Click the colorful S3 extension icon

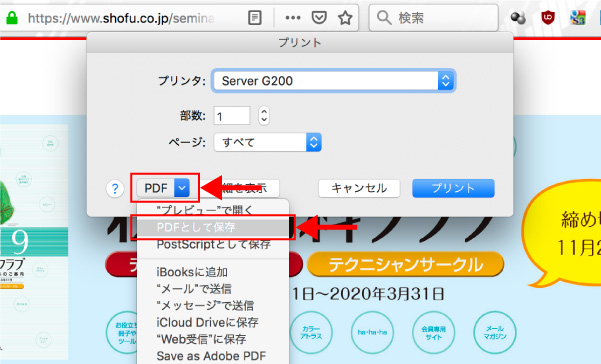coord(578,18)
